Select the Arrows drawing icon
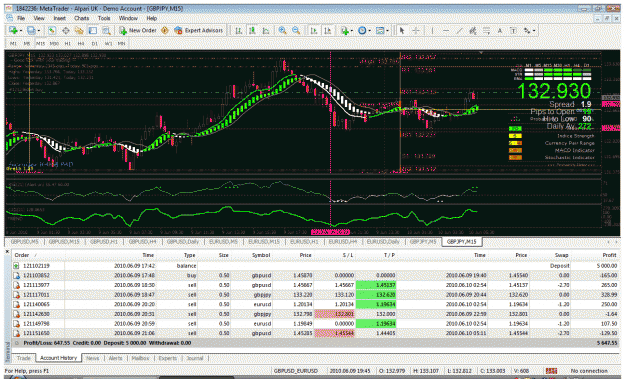 point(527,31)
